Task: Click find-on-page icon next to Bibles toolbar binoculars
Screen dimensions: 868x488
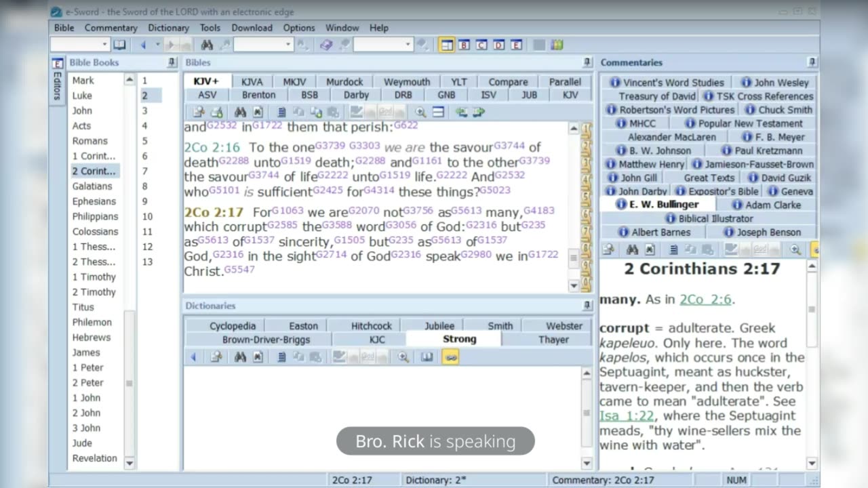Action: (258, 112)
